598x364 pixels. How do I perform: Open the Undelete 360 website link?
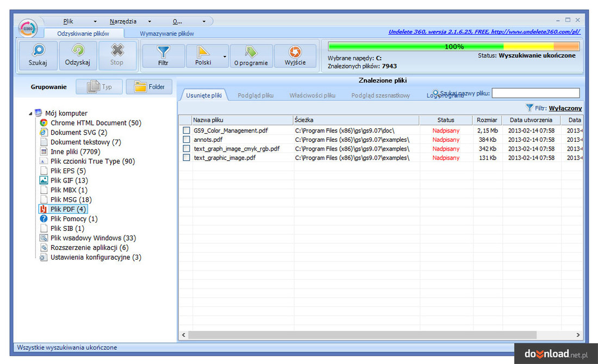(x=484, y=32)
